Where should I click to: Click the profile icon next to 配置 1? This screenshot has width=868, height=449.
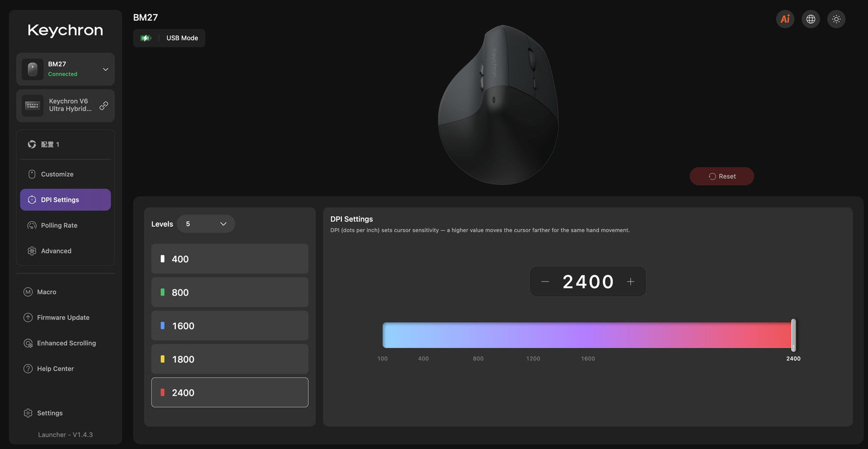pyautogui.click(x=32, y=144)
